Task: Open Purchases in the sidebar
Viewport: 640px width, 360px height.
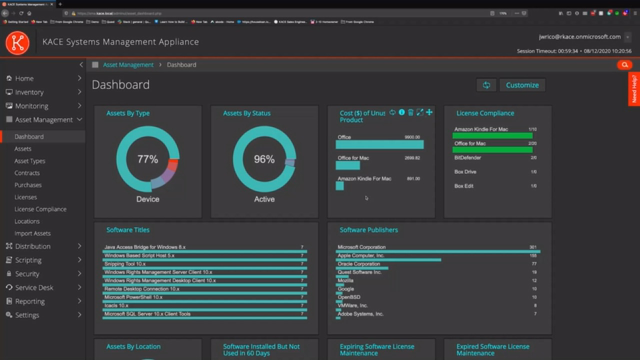Action: point(28,185)
